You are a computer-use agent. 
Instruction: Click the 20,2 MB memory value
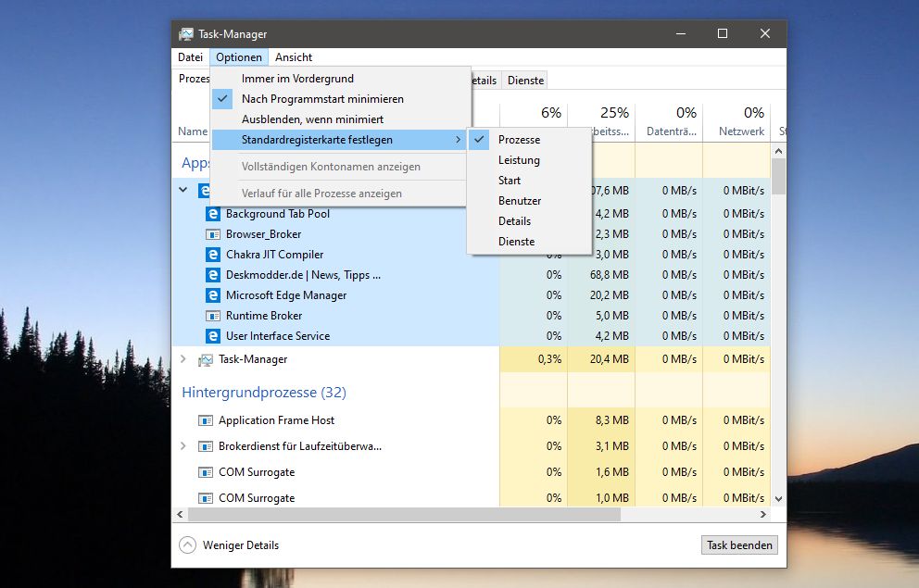coord(609,295)
